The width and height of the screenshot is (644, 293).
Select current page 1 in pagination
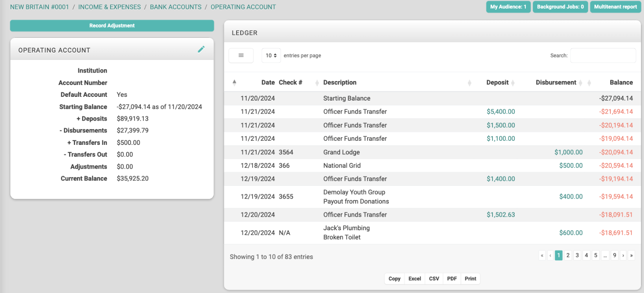pyautogui.click(x=559, y=256)
